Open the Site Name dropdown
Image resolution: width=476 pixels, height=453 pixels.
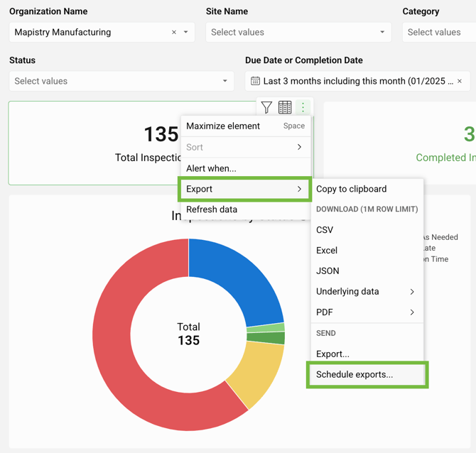[x=298, y=32]
